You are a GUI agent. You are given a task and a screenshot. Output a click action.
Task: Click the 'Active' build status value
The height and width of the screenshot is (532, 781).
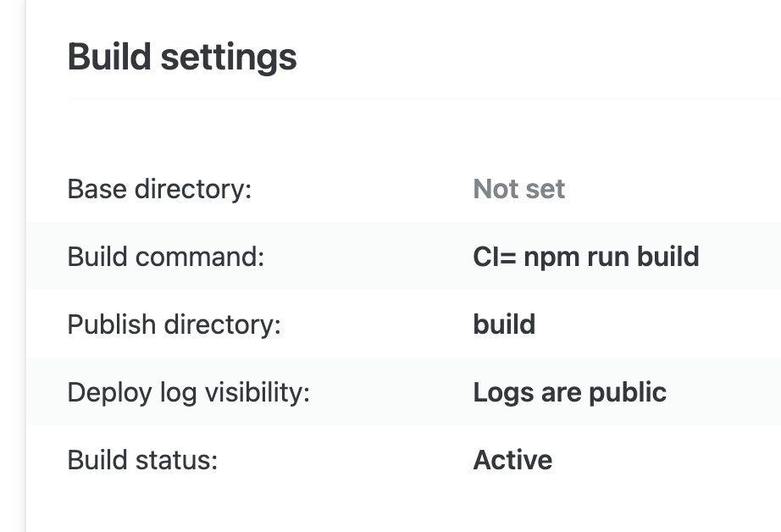512,460
